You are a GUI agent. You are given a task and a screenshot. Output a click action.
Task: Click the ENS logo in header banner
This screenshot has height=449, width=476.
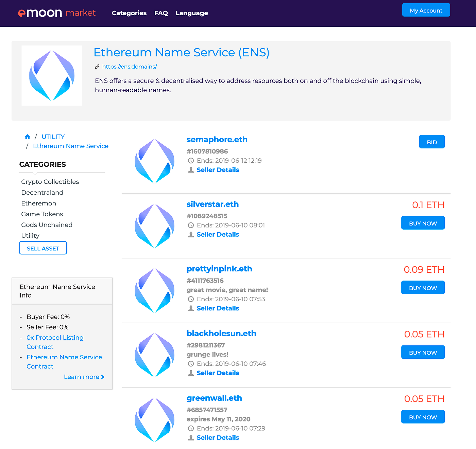point(52,75)
